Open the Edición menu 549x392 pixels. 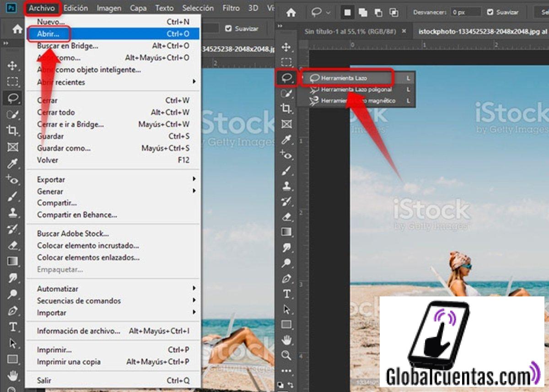75,8
